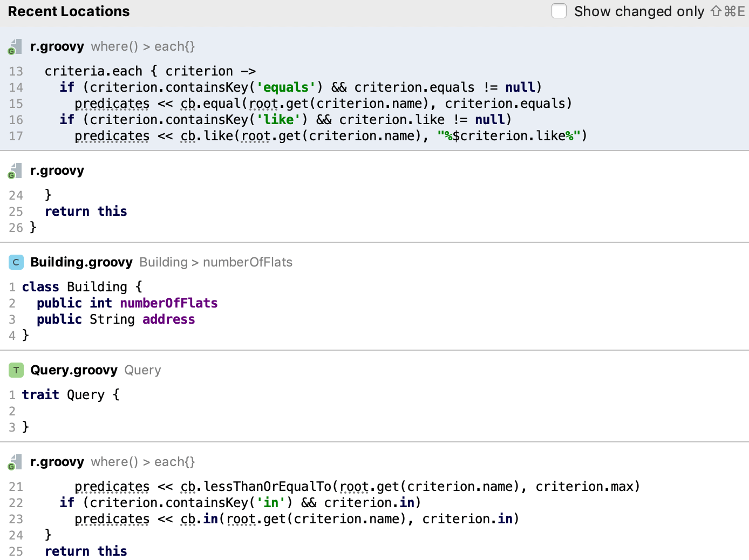Viewport: 749px width, 560px height.
Task: Jump to 'public int numberOfFlats' line
Action: pos(127,303)
